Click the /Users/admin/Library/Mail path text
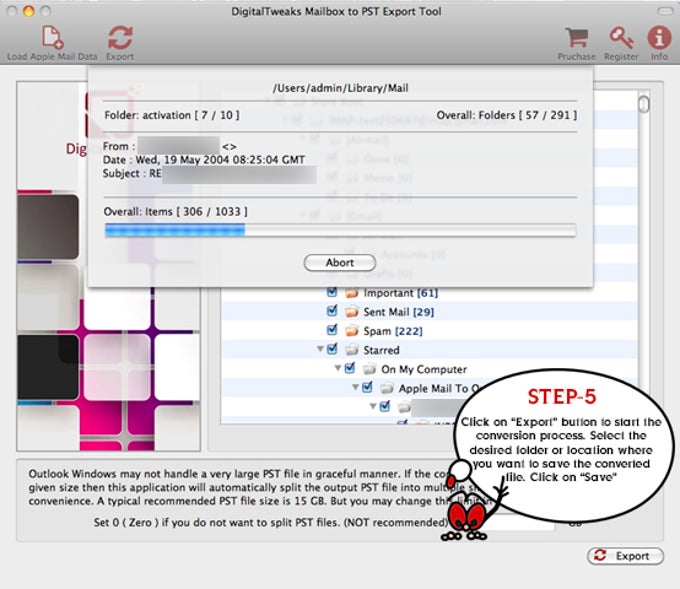This screenshot has height=589, width=680. 340,88
